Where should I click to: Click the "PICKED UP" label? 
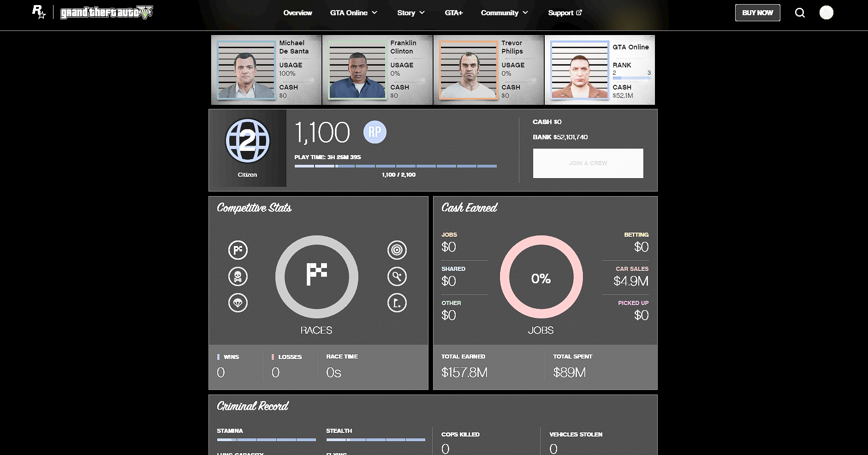(x=633, y=303)
